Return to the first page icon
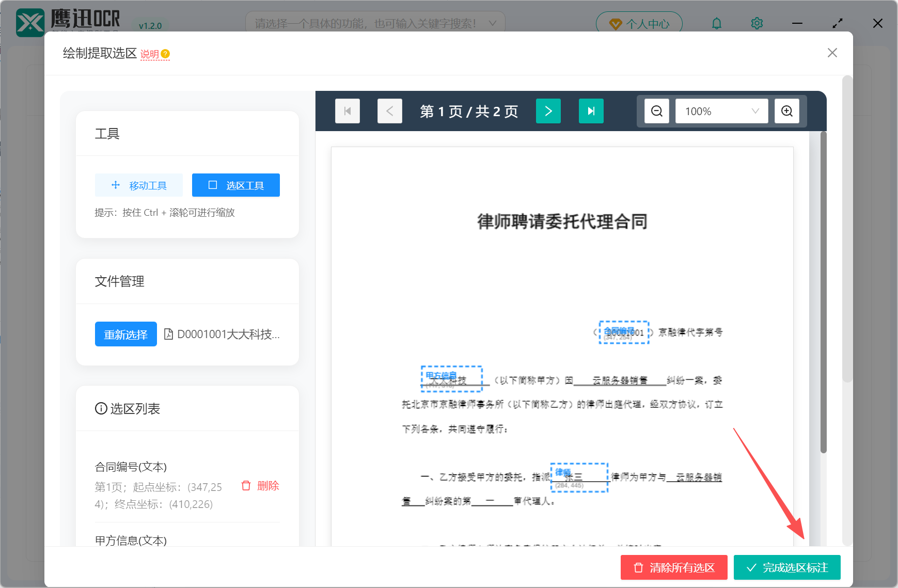This screenshot has height=588, width=898. [x=347, y=110]
